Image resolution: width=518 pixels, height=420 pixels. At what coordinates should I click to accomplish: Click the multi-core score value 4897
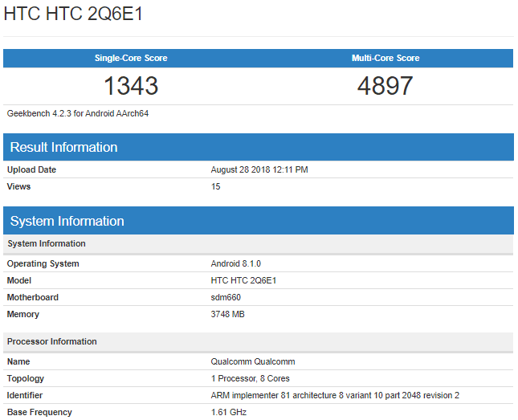pos(385,86)
